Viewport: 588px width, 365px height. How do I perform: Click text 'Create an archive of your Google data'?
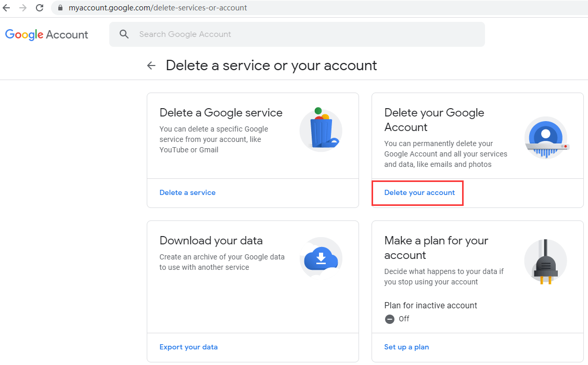(x=222, y=257)
